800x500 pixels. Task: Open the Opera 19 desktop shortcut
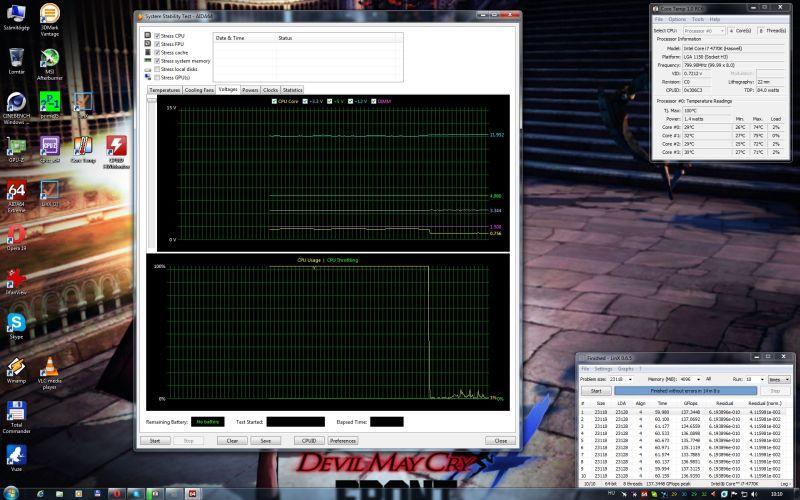[x=16, y=238]
